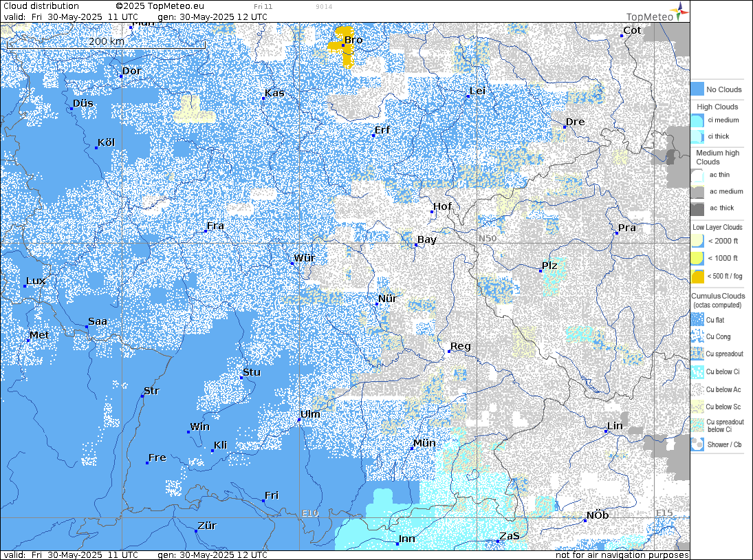Click the Ulm city label
This screenshot has width=753, height=560.
pos(310,414)
